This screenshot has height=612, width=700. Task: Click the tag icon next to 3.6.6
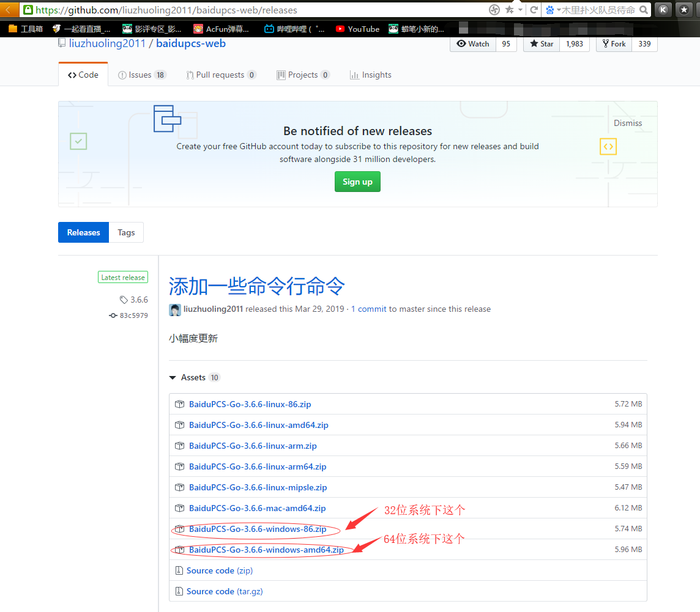pyautogui.click(x=124, y=300)
